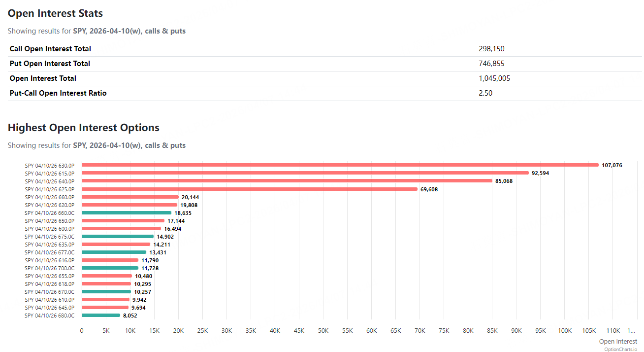Click the Call Open Interest Total row
This screenshot has width=644, height=352.
pyautogui.click(x=50, y=49)
